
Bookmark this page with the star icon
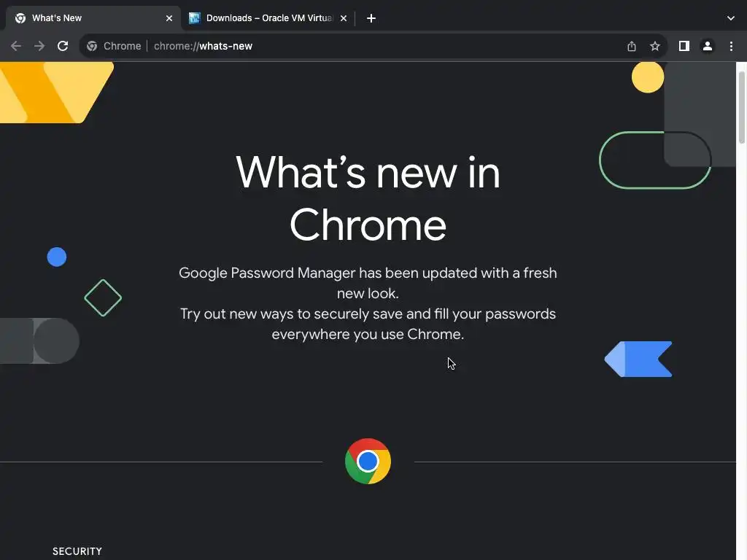655,46
